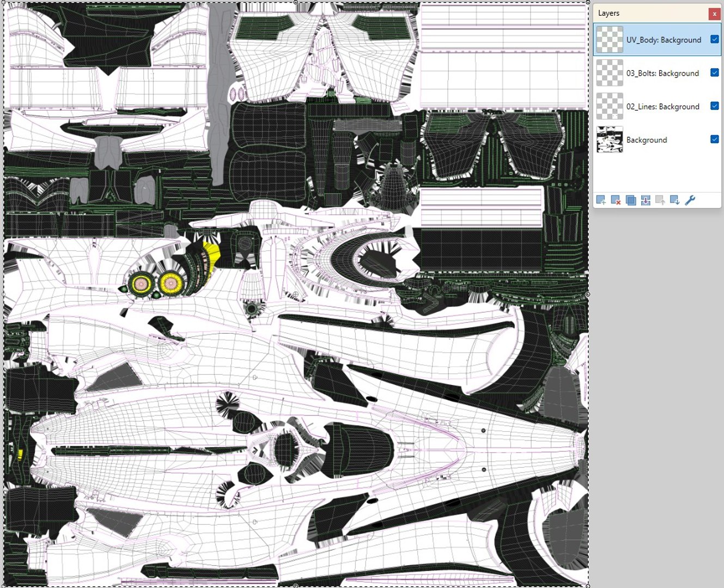This screenshot has width=724, height=588.
Task: Select the "03_Bolts: Background" layer name
Action: 662,73
